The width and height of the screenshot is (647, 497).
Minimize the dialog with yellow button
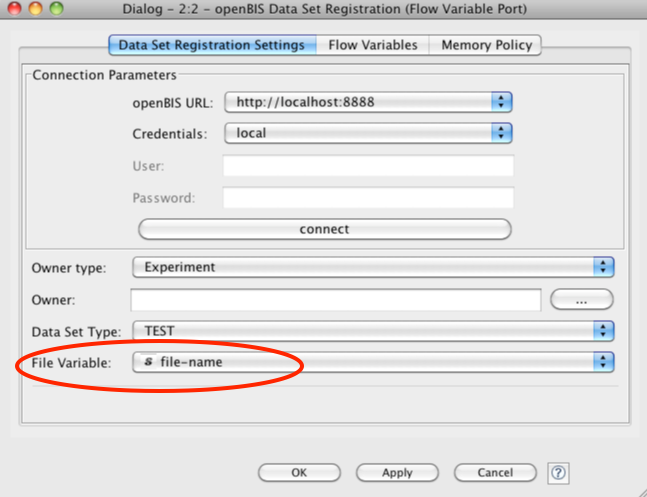coord(35,9)
